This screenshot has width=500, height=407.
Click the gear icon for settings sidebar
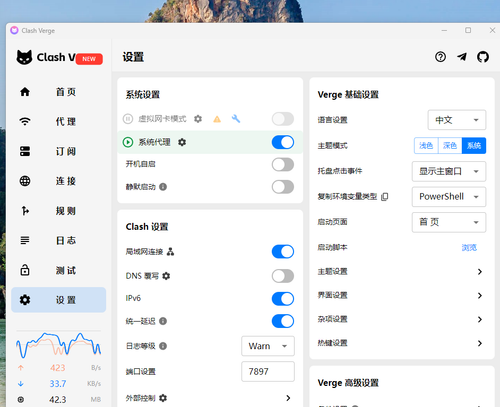(x=25, y=300)
